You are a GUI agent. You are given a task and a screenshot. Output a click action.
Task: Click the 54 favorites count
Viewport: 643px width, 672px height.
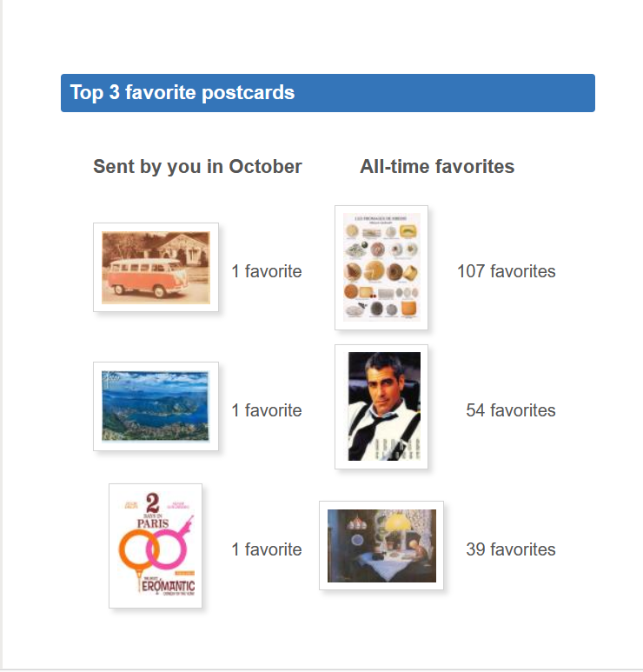510,410
